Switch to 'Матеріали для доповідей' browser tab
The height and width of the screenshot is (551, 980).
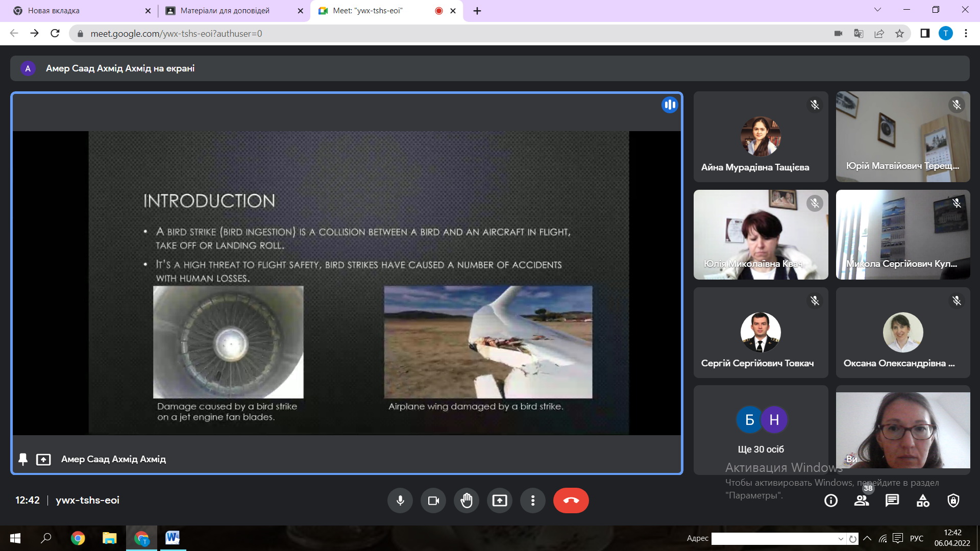225,11
